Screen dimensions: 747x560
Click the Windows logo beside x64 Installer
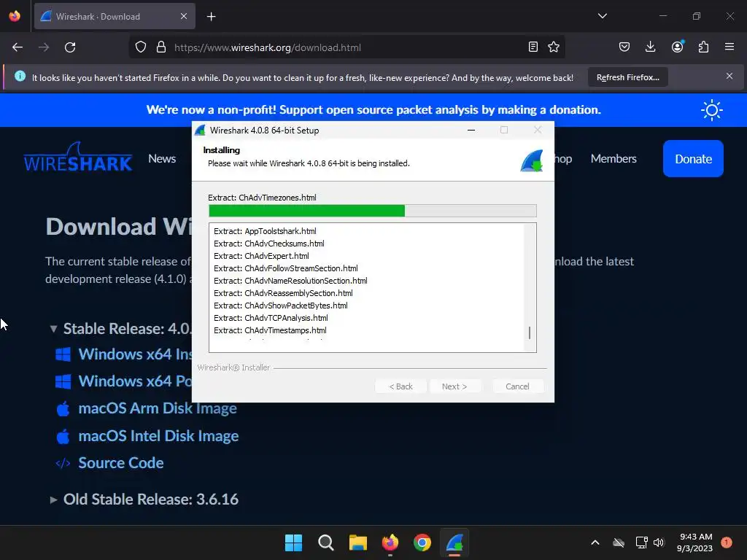click(x=63, y=354)
